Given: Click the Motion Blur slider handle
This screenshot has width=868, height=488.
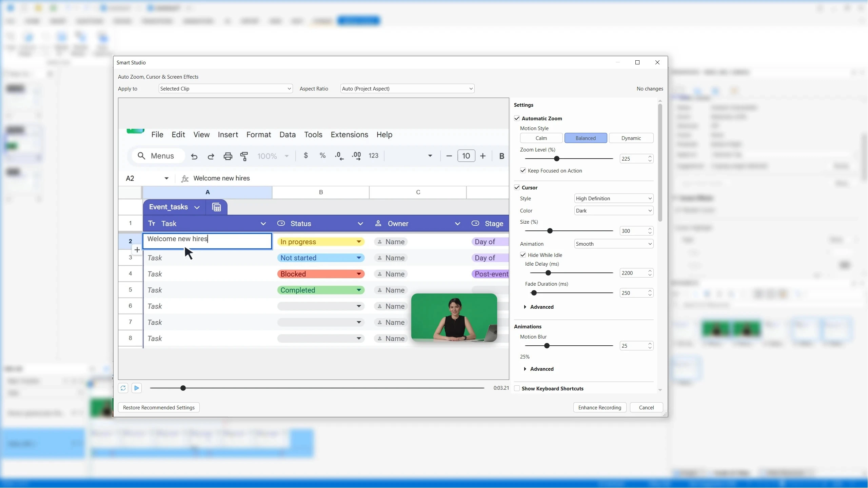Looking at the screenshot, I should [547, 346].
